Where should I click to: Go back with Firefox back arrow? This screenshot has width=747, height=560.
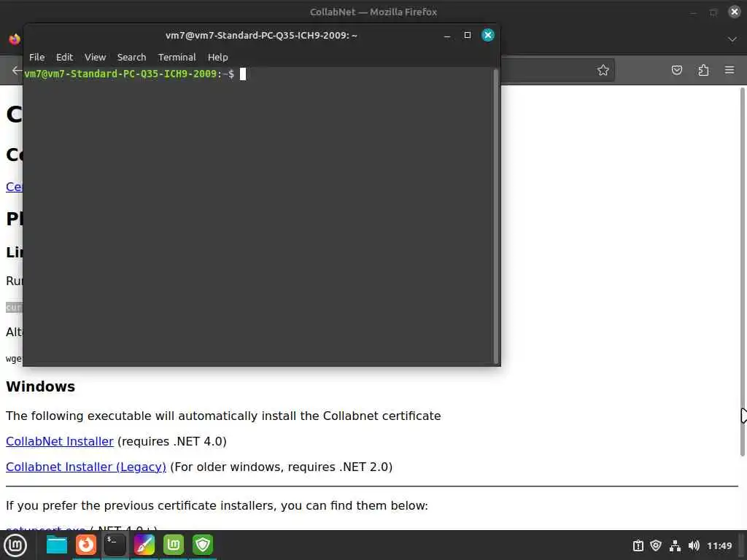[x=17, y=71]
